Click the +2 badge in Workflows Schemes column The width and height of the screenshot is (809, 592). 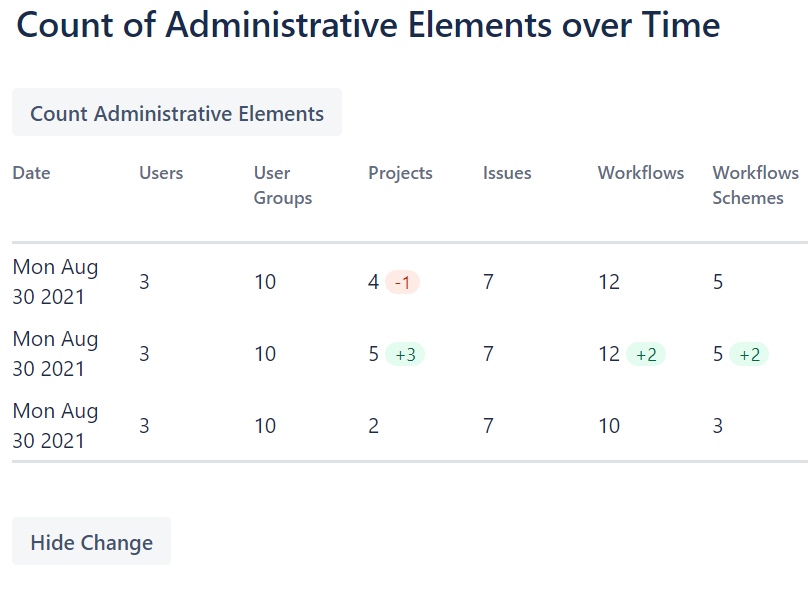749,355
